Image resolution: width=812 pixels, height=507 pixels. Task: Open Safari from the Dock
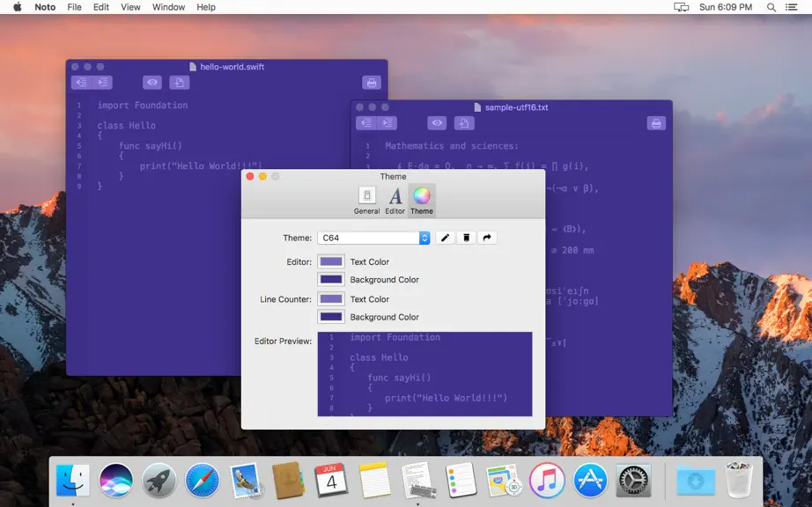click(202, 480)
